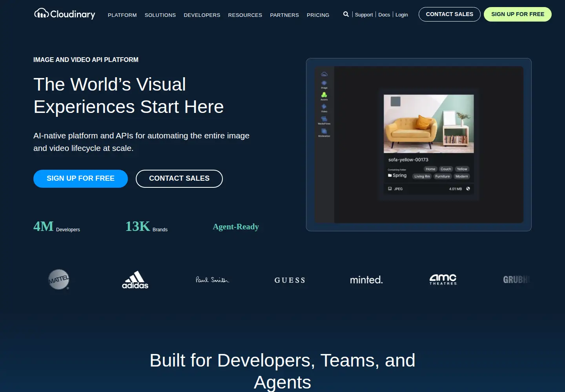Screen dimensions: 565x392
Task: Click blue Sign Up For Free button
Action: pos(80,179)
